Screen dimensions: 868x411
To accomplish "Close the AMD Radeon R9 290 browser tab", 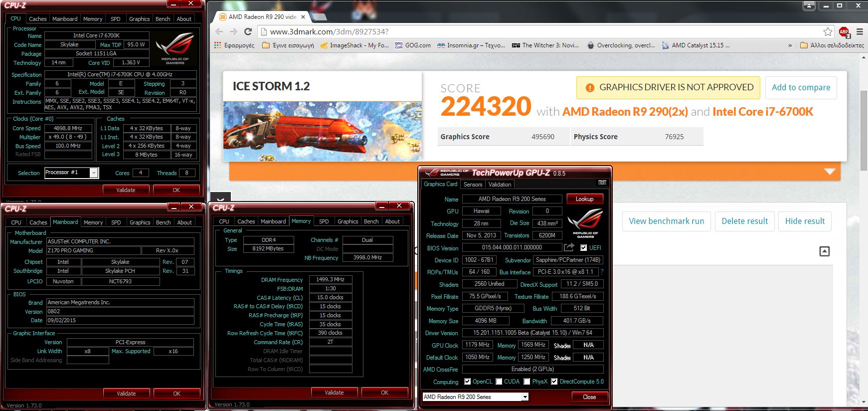I will (304, 16).
